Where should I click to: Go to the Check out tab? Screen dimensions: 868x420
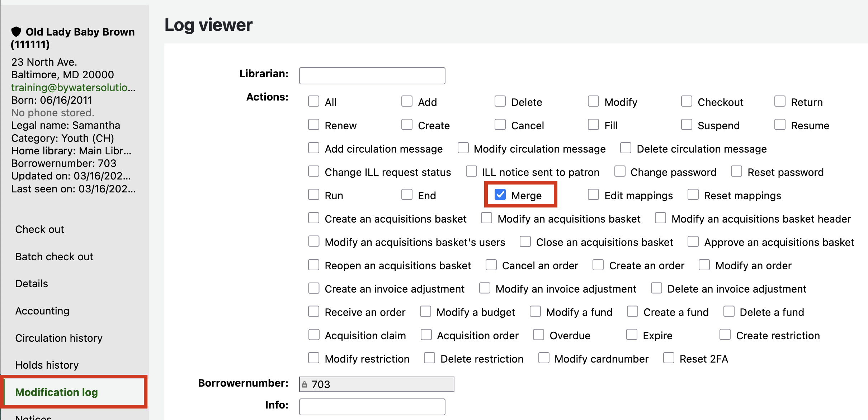[x=39, y=229]
